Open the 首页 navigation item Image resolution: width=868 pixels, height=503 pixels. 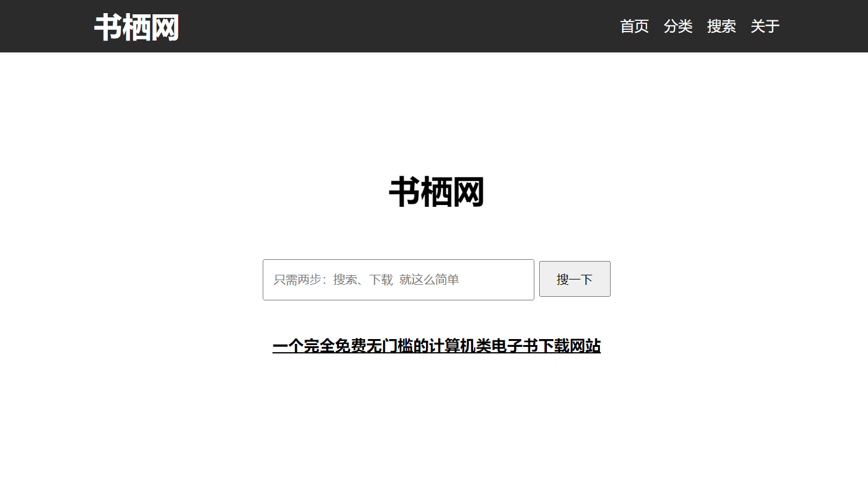[x=634, y=26]
